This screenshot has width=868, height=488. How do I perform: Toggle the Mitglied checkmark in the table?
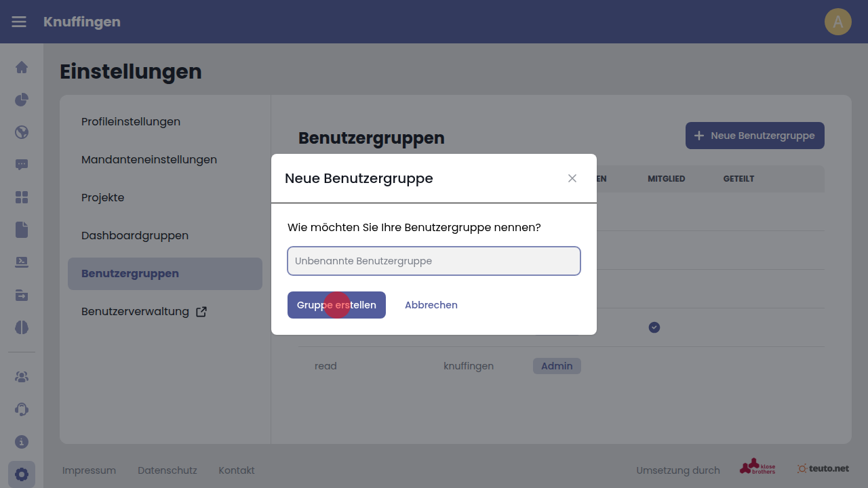pyautogui.click(x=654, y=327)
